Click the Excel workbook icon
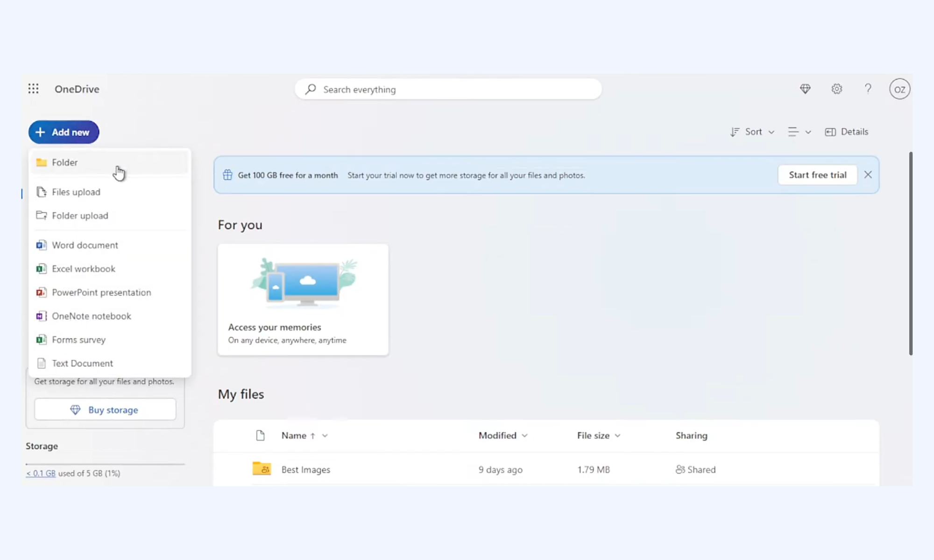The height and width of the screenshot is (560, 934). (x=42, y=269)
